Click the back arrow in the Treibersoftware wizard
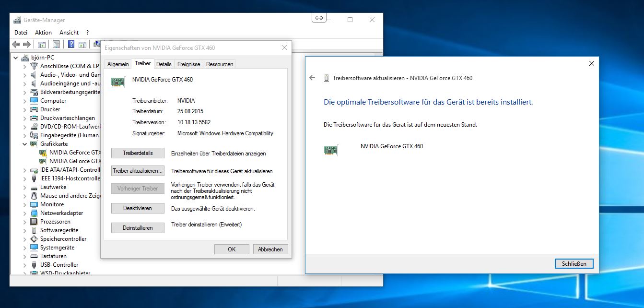This screenshot has width=644, height=308. tap(313, 78)
